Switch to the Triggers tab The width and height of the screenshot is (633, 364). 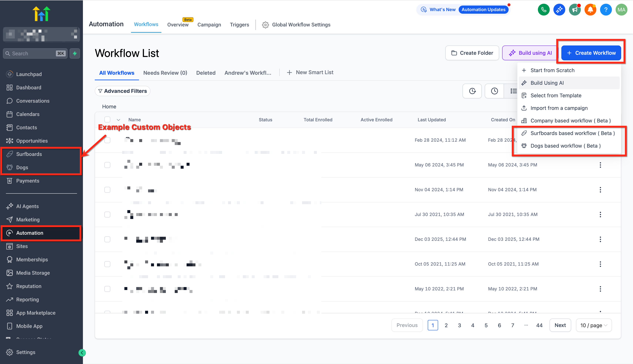click(239, 25)
